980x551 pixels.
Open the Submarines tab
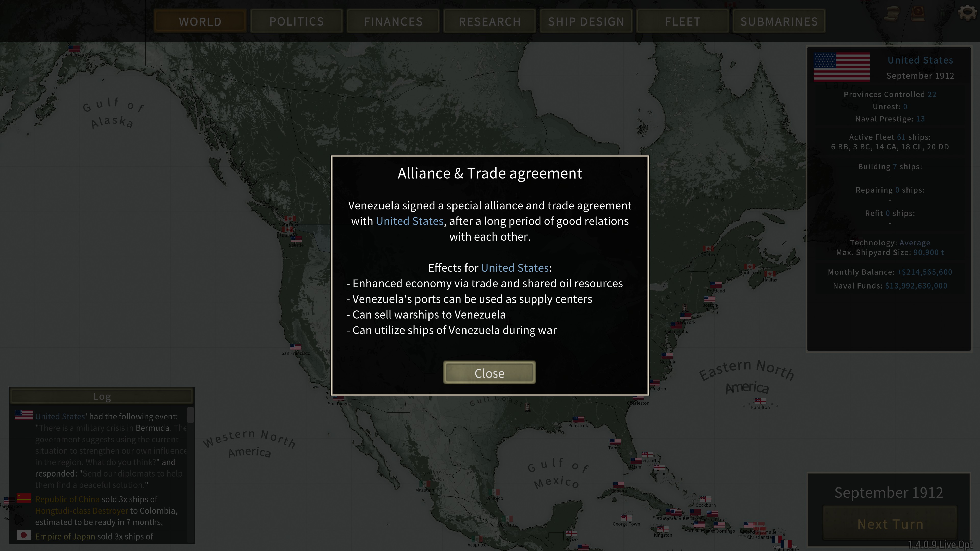click(779, 22)
